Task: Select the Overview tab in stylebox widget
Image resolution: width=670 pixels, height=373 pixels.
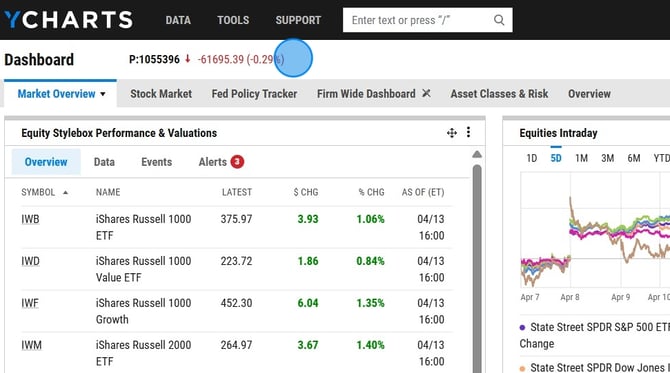Action: pos(46,162)
